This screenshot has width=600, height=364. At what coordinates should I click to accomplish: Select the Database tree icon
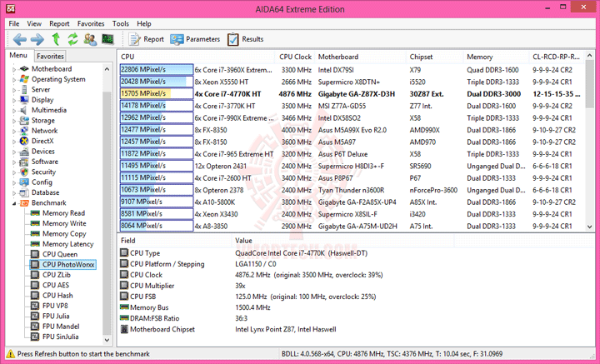[x=24, y=192]
